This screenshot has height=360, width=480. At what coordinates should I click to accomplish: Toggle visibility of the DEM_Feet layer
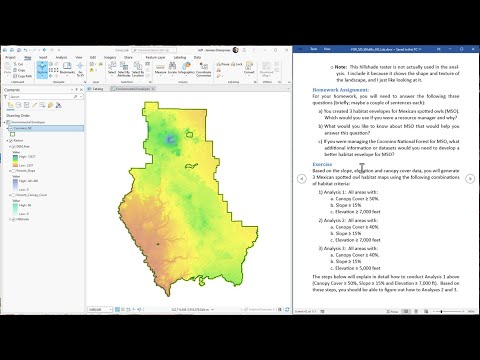coord(14,147)
